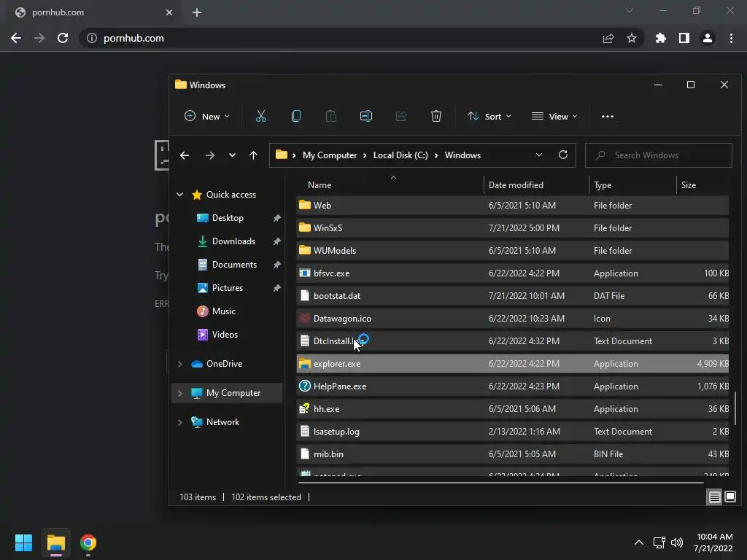Open the View dropdown menu
The height and width of the screenshot is (560, 747).
(x=554, y=116)
